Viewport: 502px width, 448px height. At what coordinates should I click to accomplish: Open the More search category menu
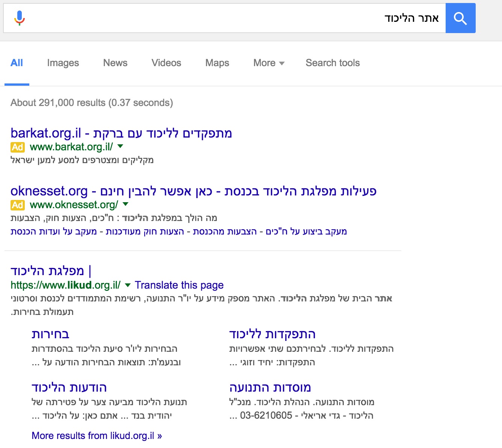(x=269, y=63)
